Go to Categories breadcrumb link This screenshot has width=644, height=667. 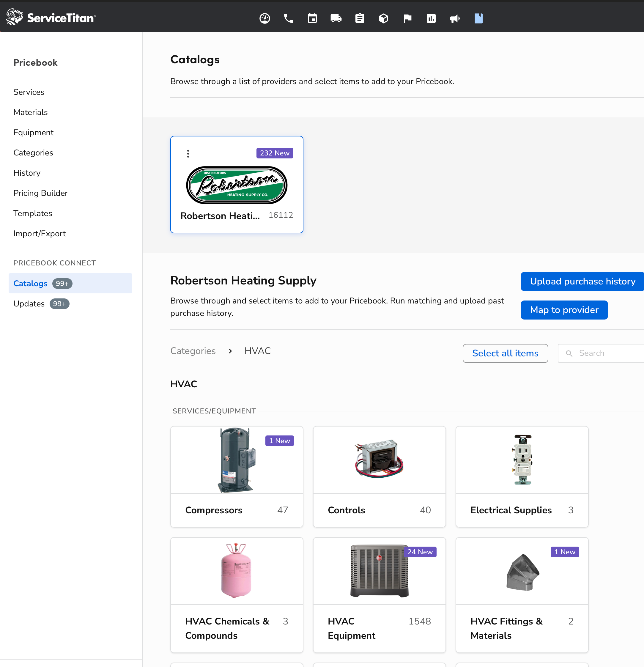point(193,351)
